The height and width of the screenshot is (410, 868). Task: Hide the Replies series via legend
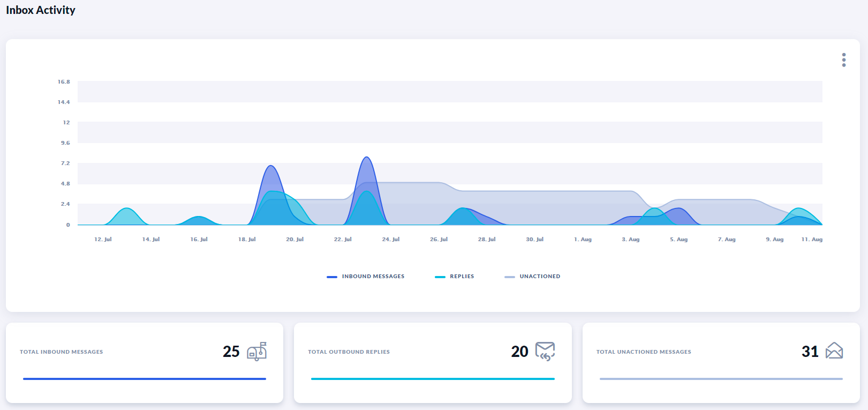(462, 277)
